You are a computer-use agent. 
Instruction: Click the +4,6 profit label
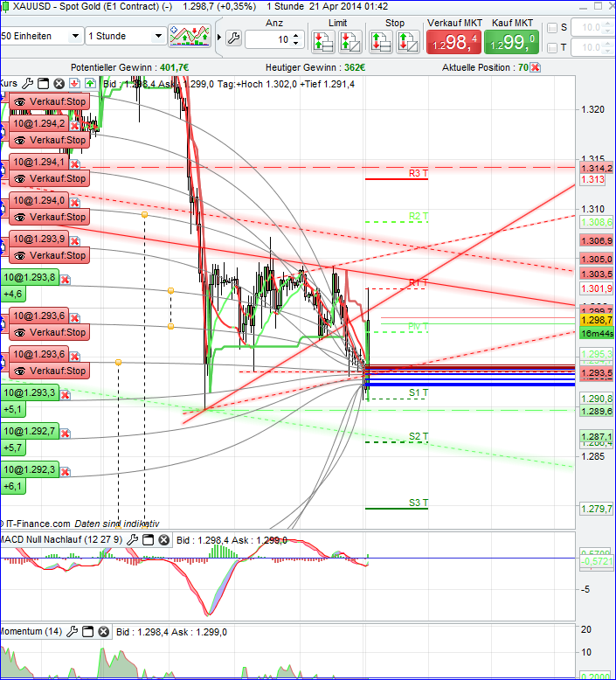tap(12, 294)
